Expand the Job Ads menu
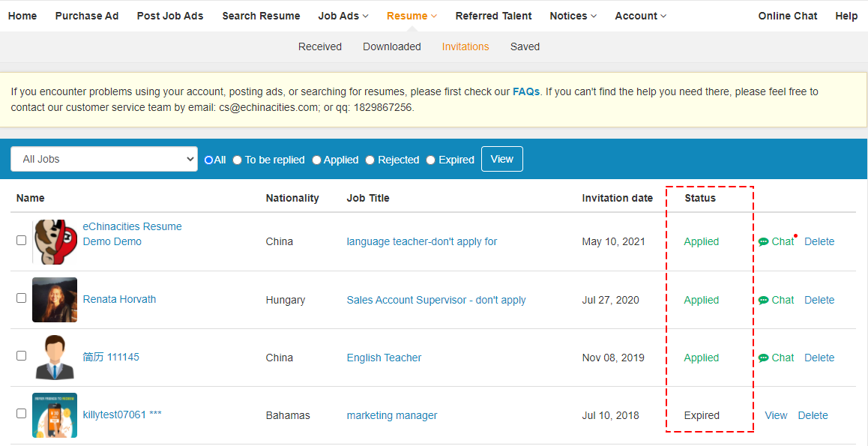Viewport: 868px width, 446px height. [x=343, y=16]
